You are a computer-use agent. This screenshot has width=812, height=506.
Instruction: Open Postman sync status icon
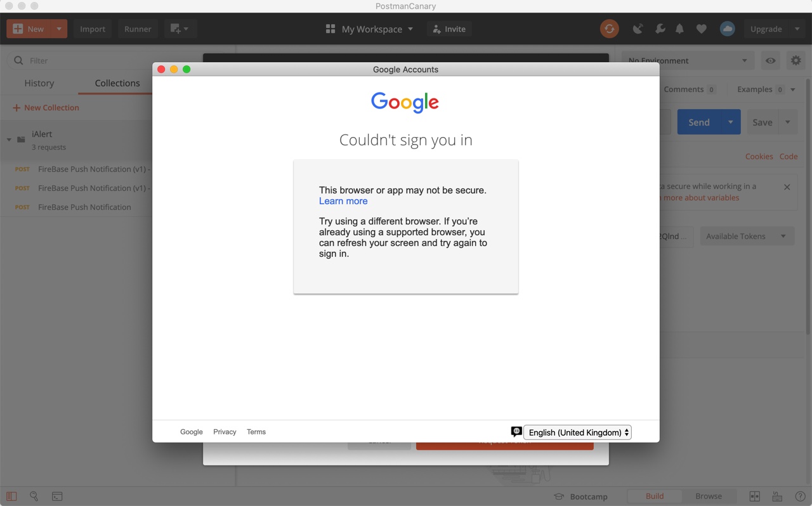609,29
